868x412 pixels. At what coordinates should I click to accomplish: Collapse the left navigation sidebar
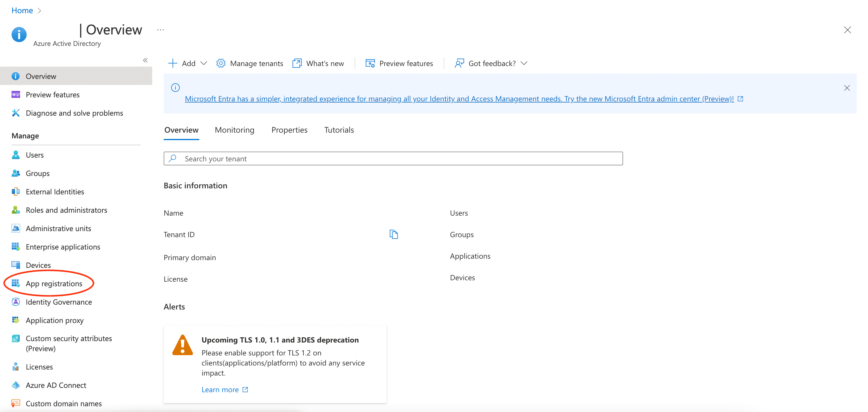coord(145,60)
